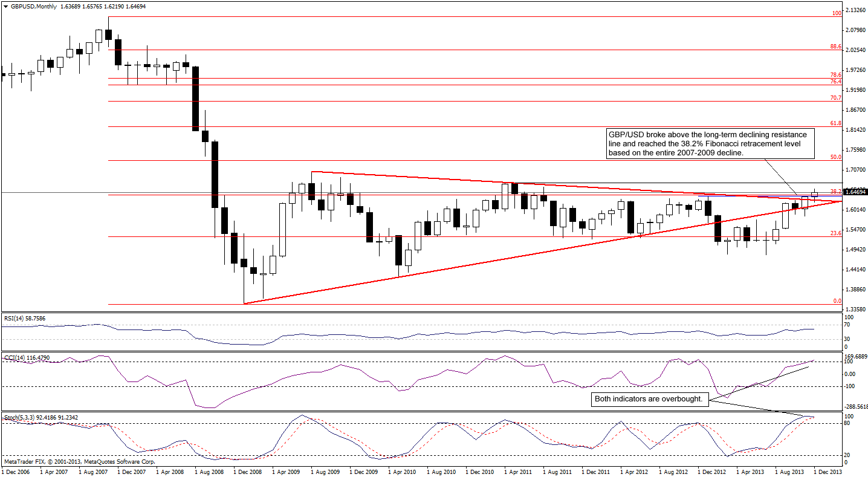868x477 pixels.
Task: Select the 50.0 Fibonacci level label
Action: 836,157
